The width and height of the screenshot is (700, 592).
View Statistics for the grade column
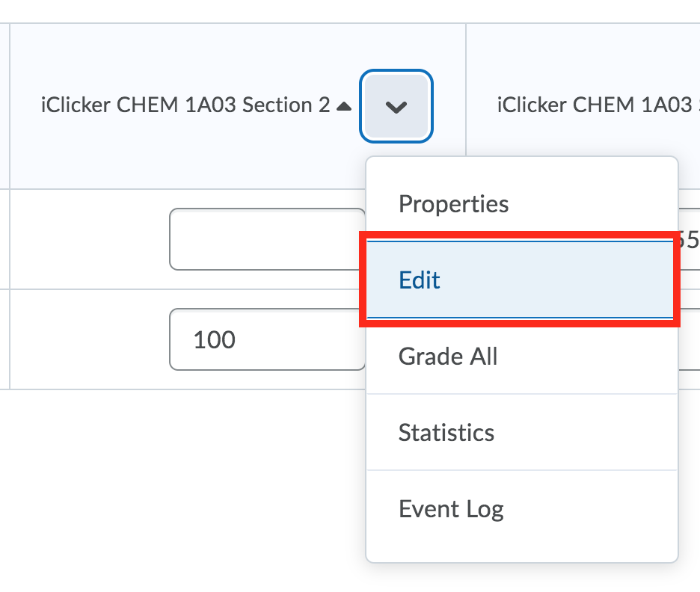coord(446,433)
